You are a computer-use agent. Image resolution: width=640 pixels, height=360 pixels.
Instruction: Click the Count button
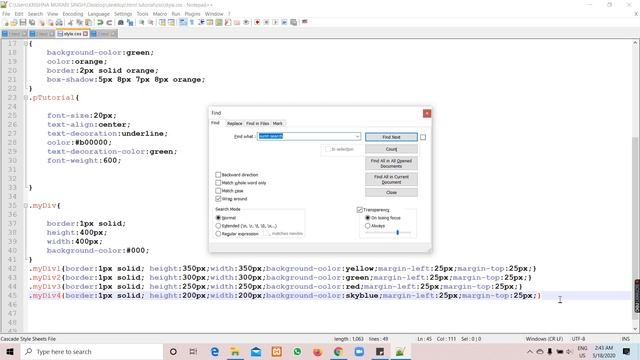pyautogui.click(x=391, y=149)
